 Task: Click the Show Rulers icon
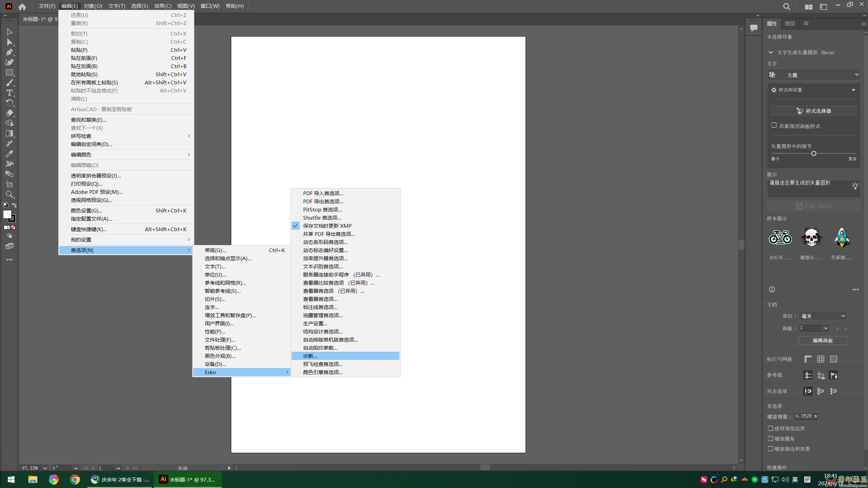tap(808, 359)
